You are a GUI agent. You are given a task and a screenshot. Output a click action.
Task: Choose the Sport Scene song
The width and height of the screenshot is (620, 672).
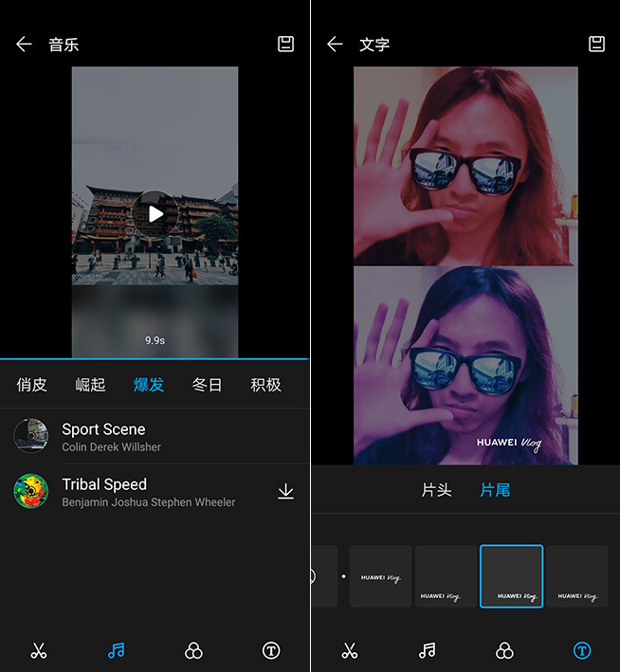(x=104, y=437)
